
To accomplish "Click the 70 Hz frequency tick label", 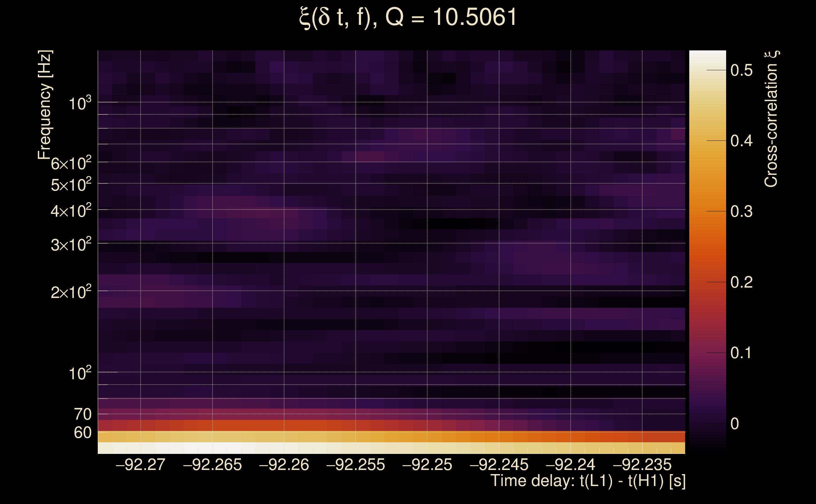I will [82, 414].
